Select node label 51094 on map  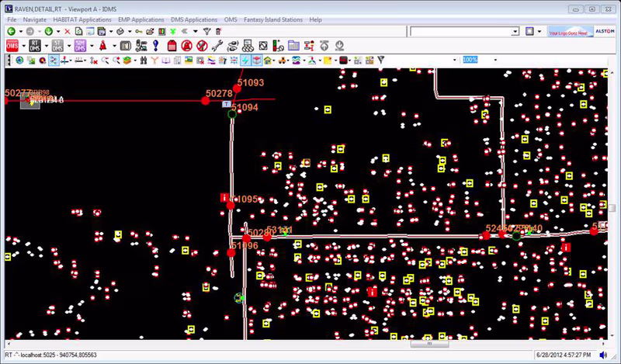click(245, 107)
